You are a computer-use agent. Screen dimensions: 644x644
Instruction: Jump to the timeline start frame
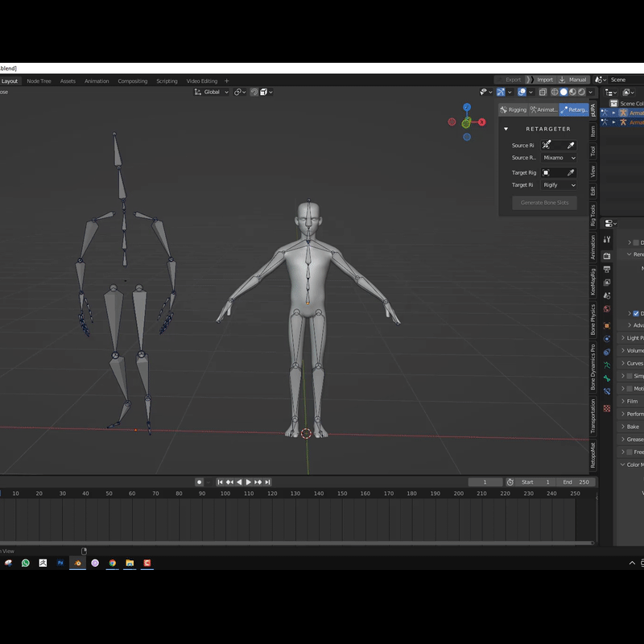(x=219, y=482)
